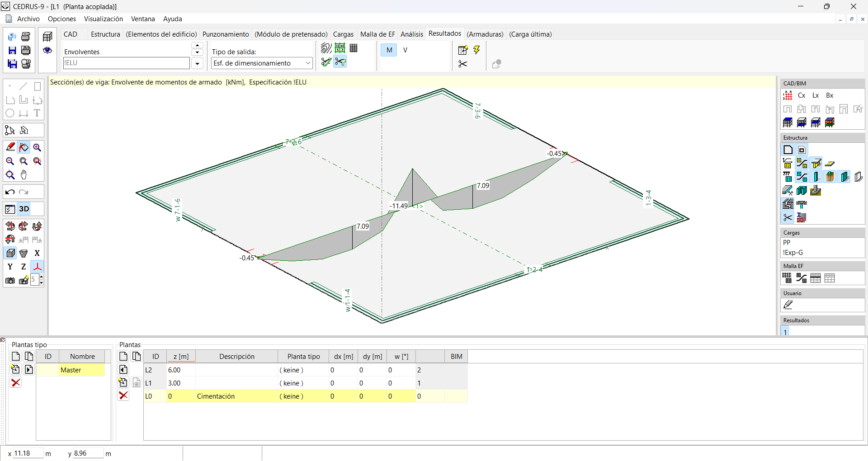
Task: Click the yellow lightning bolt icon
Action: (477, 50)
